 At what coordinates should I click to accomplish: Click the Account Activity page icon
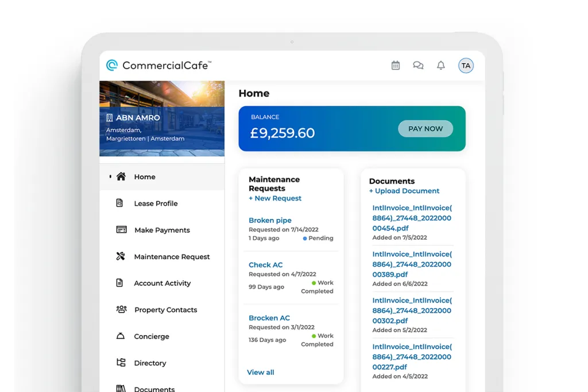tap(119, 283)
